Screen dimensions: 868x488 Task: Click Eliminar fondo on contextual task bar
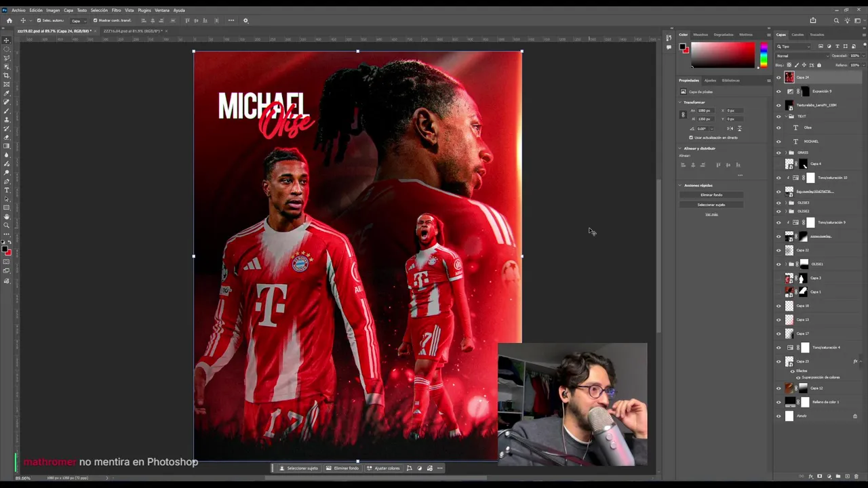342,468
